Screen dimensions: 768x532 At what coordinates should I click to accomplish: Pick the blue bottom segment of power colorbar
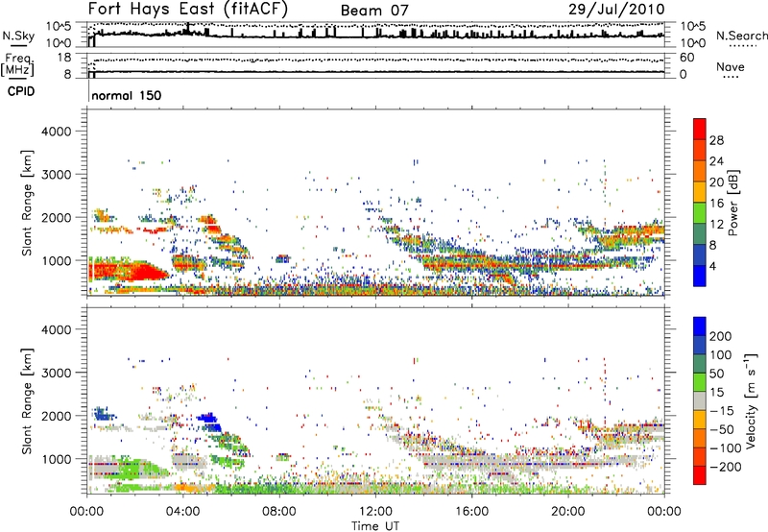point(700,277)
